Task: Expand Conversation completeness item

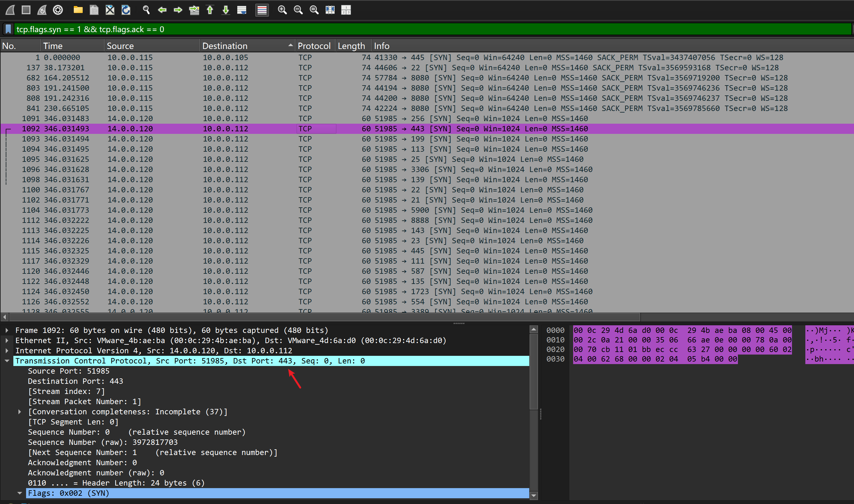Action: tap(20, 411)
